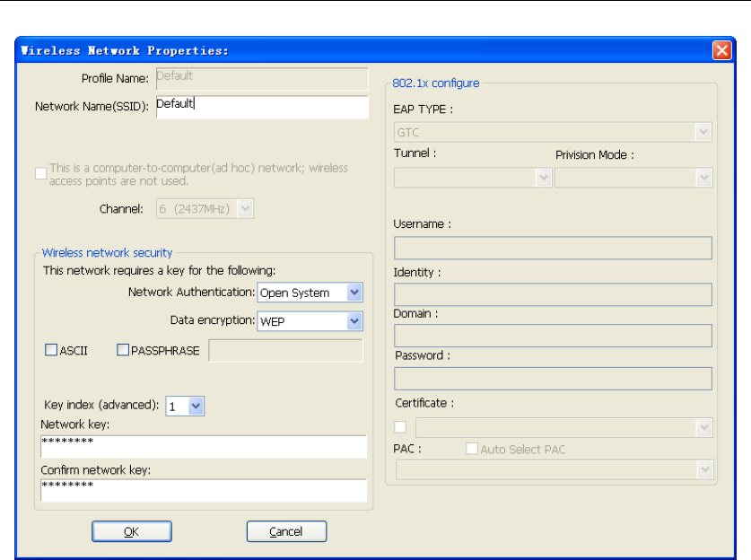Focus the Network key field
751x560 pixels.
pyautogui.click(x=204, y=446)
